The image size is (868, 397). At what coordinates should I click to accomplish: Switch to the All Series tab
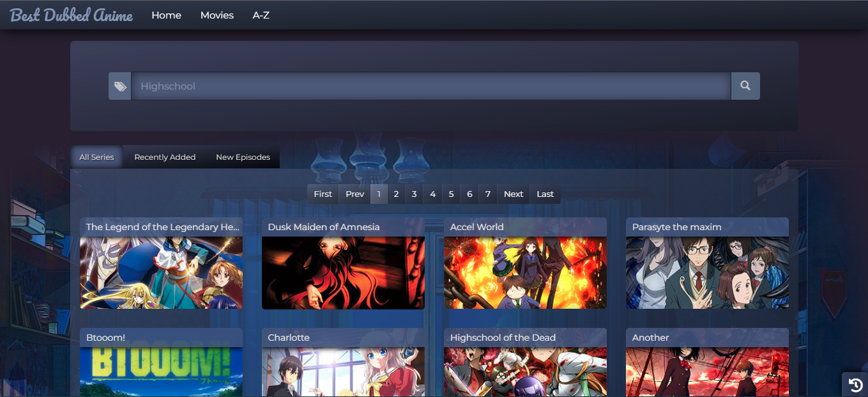(x=96, y=157)
